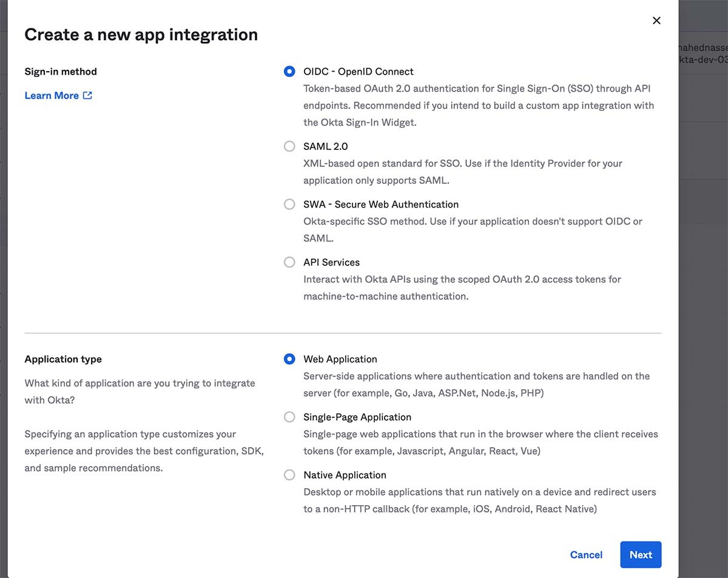Click the 'SAML 2.0' option label text

click(325, 146)
